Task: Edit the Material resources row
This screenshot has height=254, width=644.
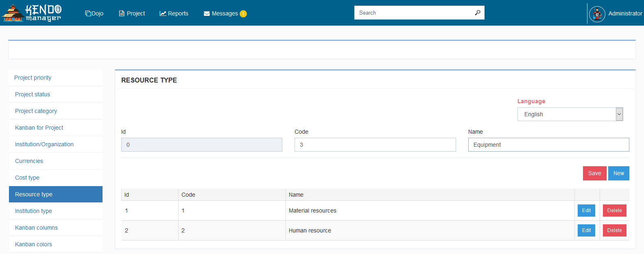Action: click(x=586, y=211)
